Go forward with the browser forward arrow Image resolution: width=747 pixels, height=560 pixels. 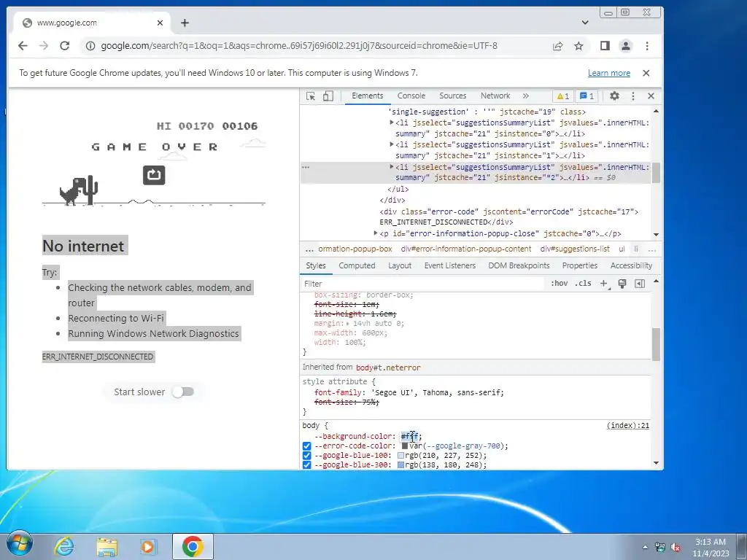(43, 46)
